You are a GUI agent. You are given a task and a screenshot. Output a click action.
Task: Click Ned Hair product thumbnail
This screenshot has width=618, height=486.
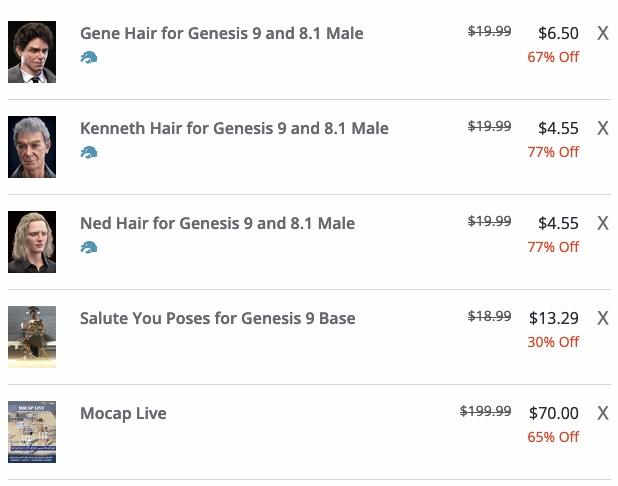pyautogui.click(x=32, y=242)
